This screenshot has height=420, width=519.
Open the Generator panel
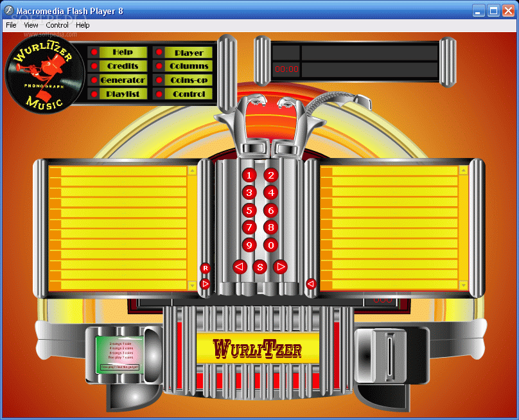(123, 80)
